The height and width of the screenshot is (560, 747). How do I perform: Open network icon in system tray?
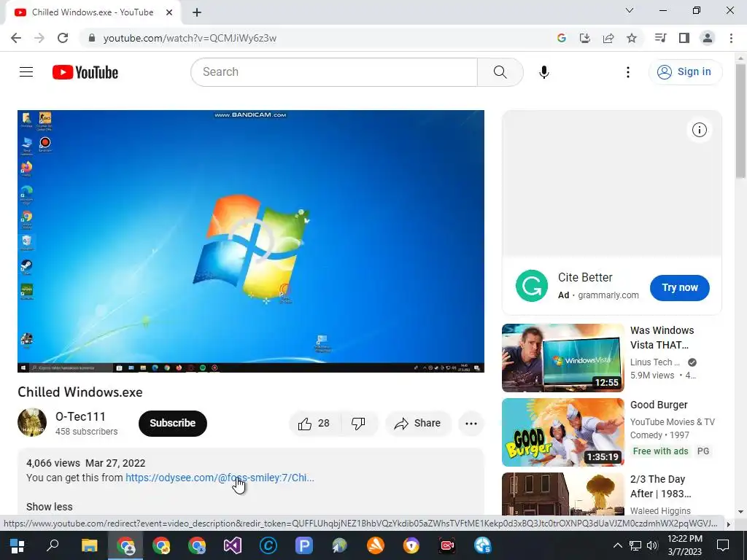(635, 545)
